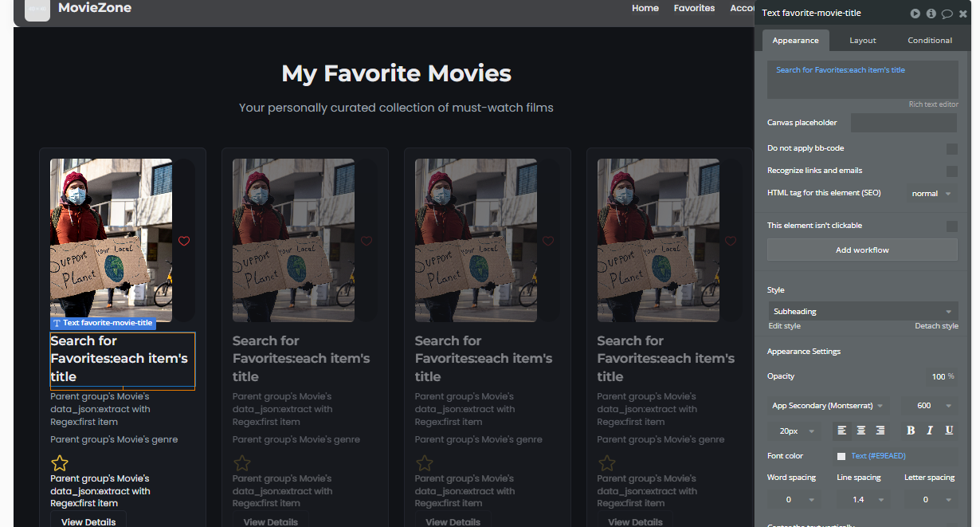Click Favorites in the MovieZone navigation
Screen dimensions: 980x527
pyautogui.click(x=694, y=8)
